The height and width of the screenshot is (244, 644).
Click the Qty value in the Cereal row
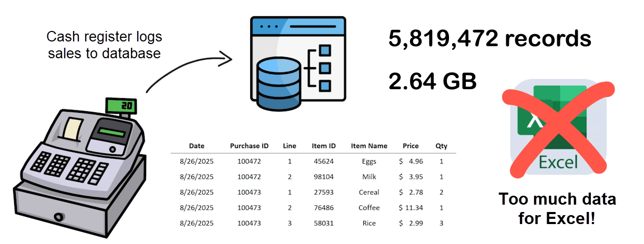coord(442,192)
